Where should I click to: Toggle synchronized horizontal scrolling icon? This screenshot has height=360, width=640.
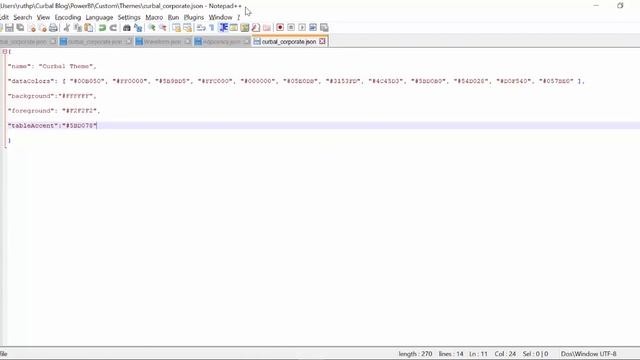click(187, 28)
